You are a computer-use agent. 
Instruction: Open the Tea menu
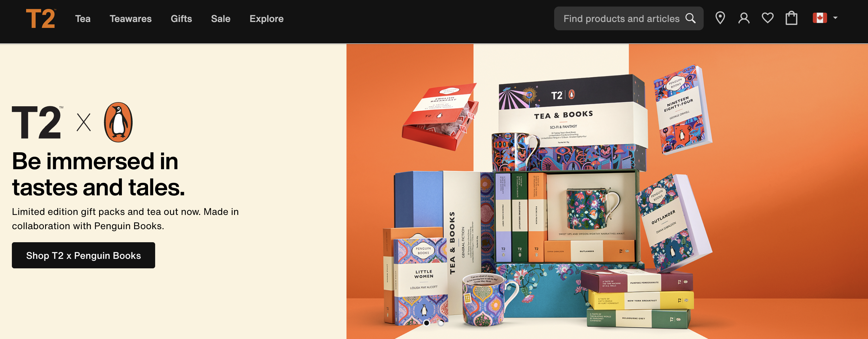(x=82, y=18)
